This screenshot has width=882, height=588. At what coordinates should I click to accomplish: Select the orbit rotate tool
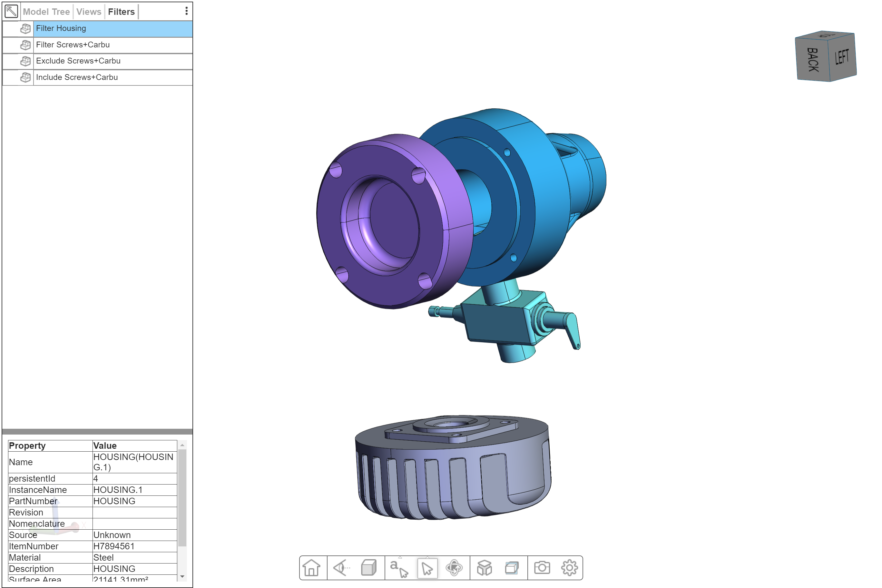(454, 568)
